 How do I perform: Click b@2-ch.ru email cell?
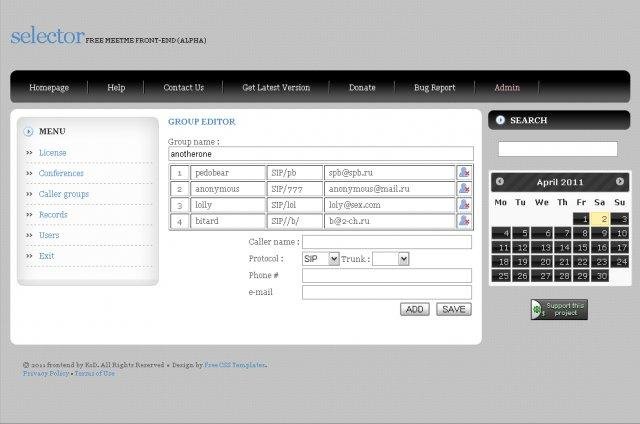[389, 221]
